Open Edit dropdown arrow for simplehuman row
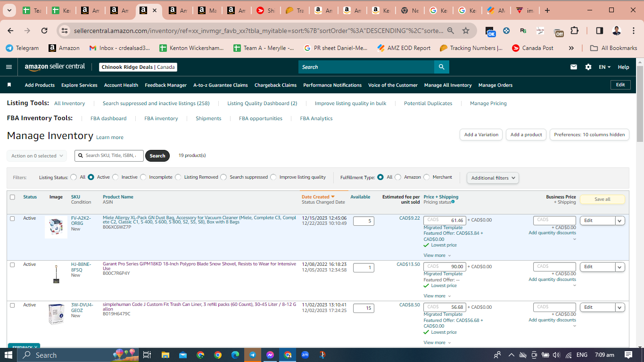The height and width of the screenshot is (362, 644). pos(620,307)
